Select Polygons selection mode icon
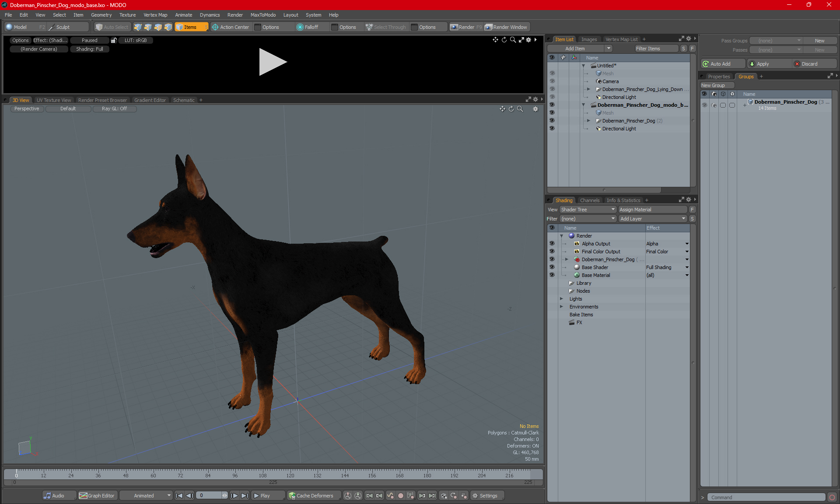 click(158, 27)
